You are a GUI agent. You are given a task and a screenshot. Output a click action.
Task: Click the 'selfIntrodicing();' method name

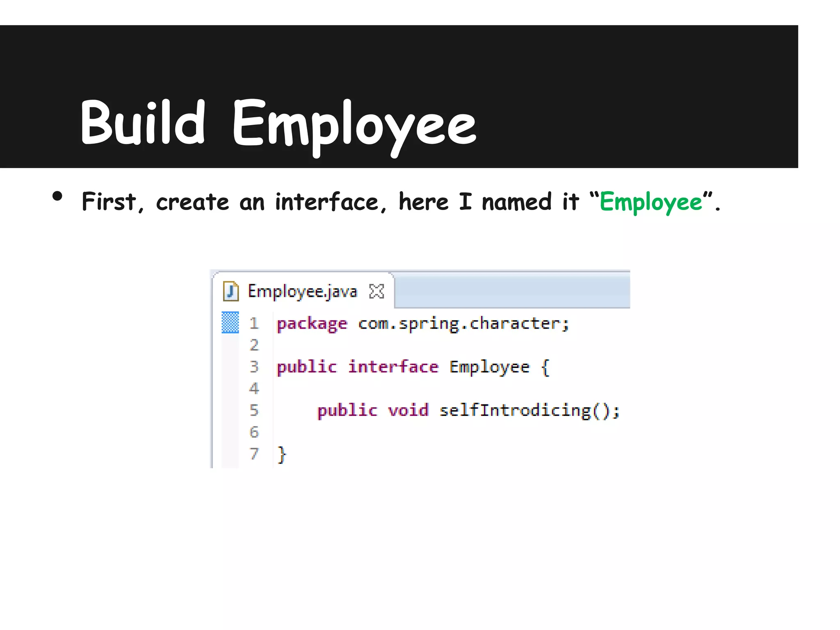pos(529,411)
